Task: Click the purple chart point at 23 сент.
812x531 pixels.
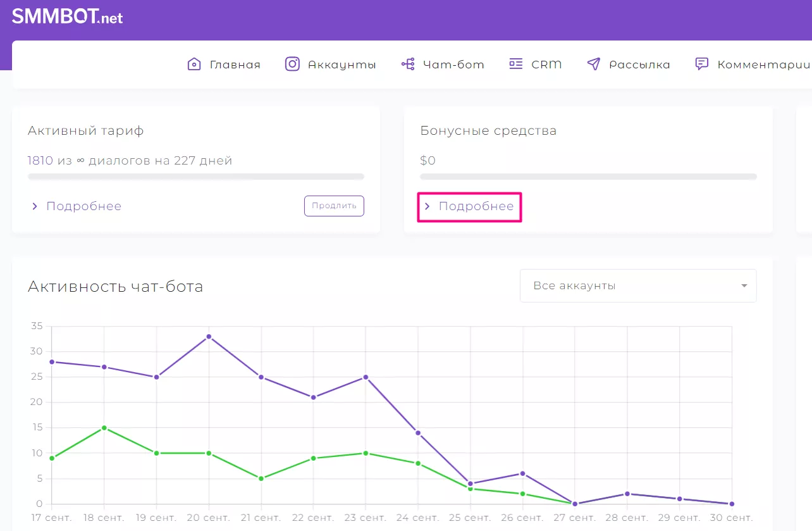Action: [x=366, y=377]
